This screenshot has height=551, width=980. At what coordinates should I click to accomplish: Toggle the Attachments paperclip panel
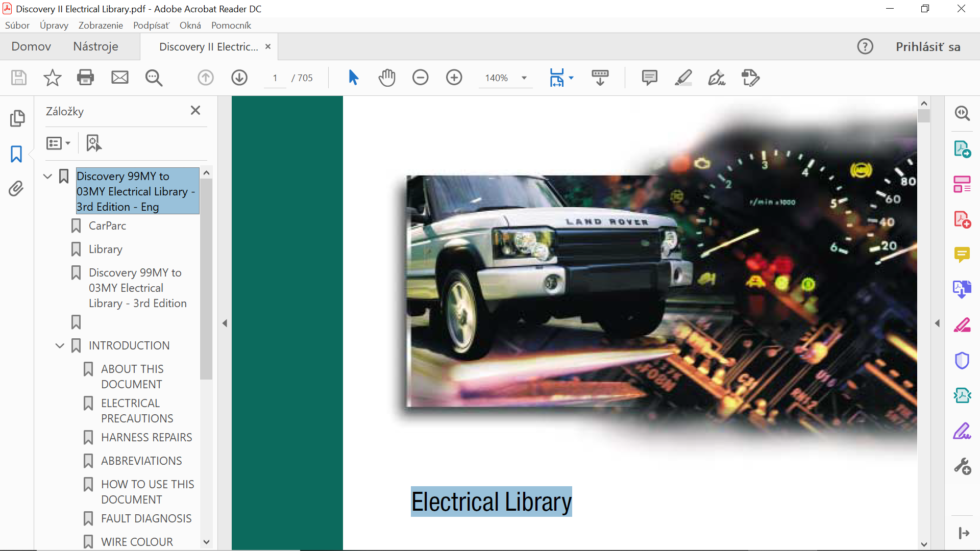pyautogui.click(x=16, y=189)
